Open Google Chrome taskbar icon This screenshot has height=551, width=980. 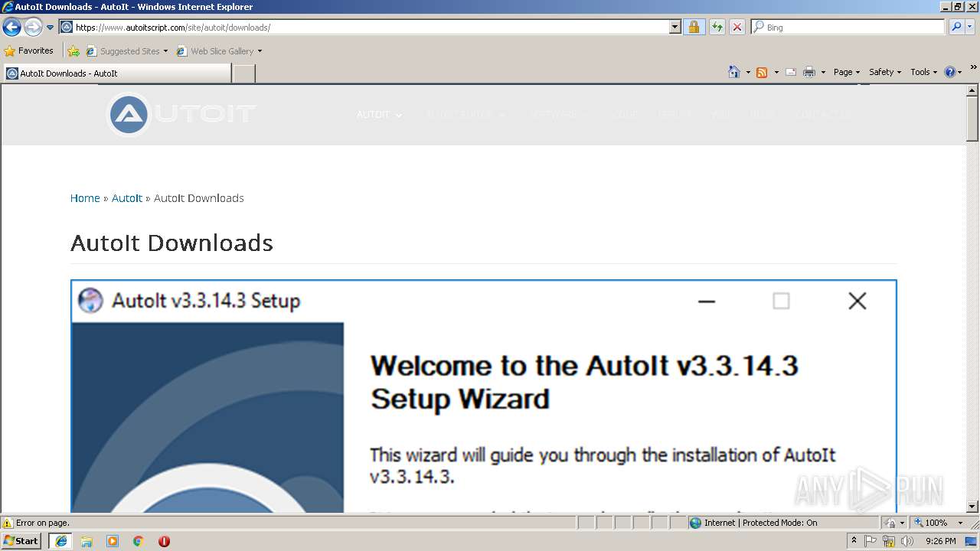point(139,541)
